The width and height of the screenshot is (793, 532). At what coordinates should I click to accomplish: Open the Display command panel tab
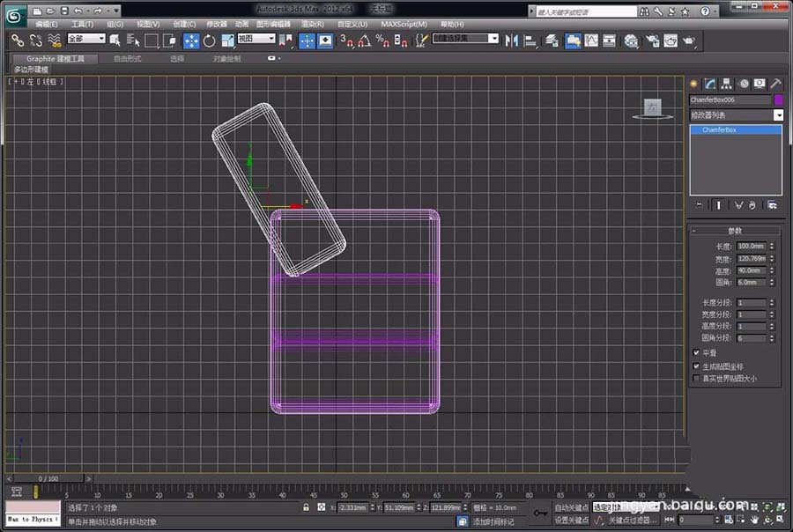[x=759, y=84]
